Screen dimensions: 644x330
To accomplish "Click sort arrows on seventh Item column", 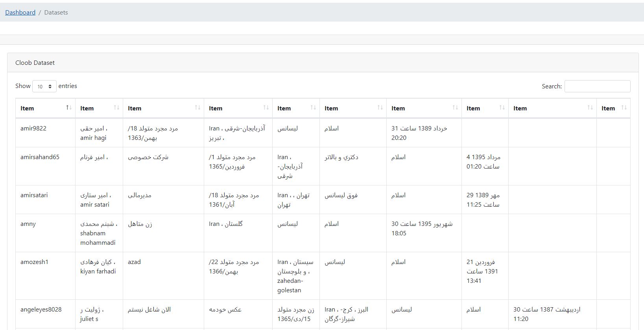I will [455, 108].
